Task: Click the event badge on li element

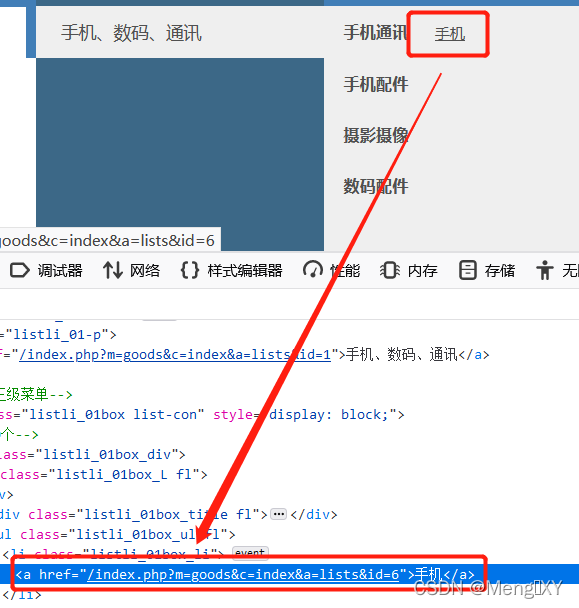Action: (250, 552)
